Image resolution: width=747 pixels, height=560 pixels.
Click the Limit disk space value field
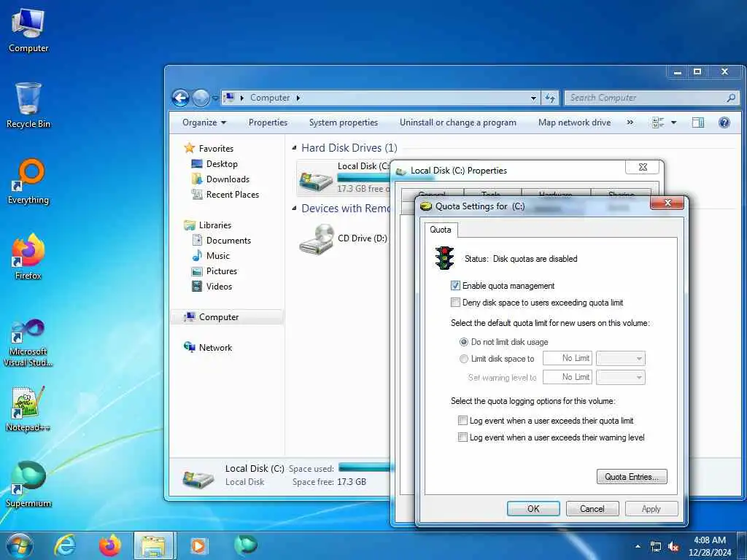coord(568,358)
